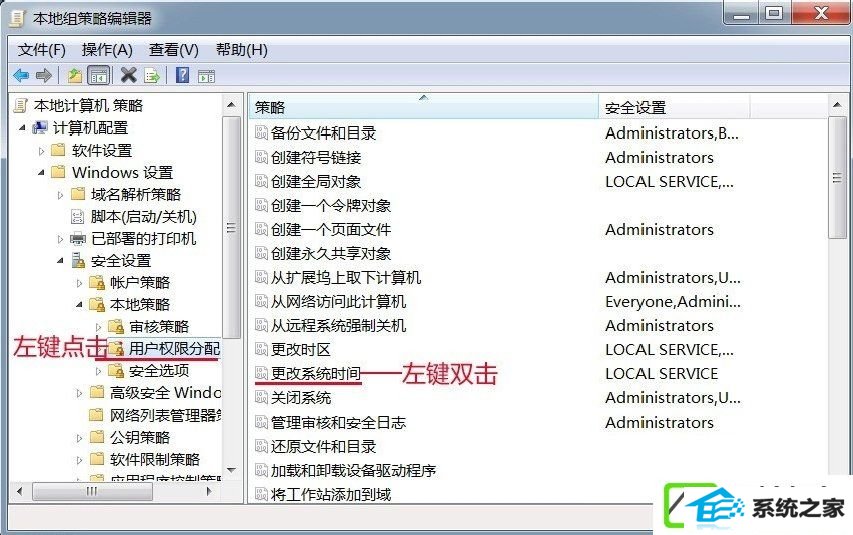853x535 pixels.
Task: Click the Up one level folder icon
Action: tap(75, 75)
